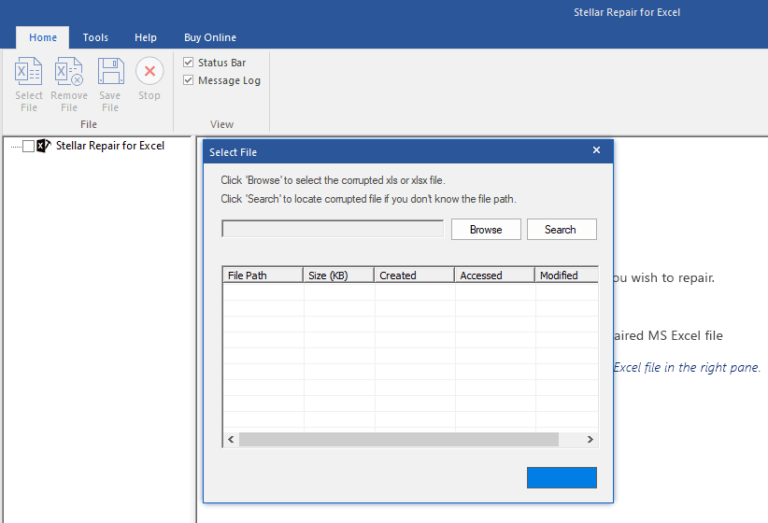
Task: Open the Buy Online tab
Action: click(210, 37)
